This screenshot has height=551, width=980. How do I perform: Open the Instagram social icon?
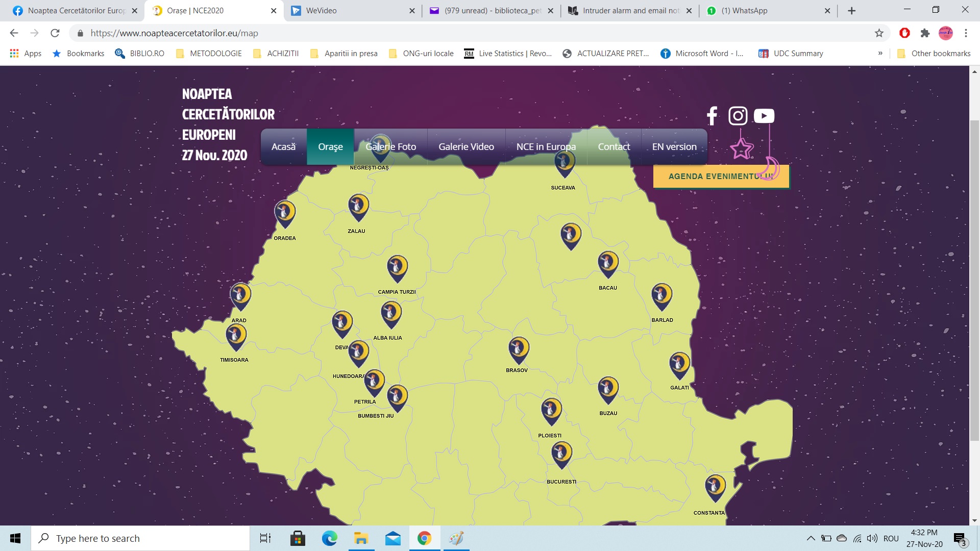click(738, 116)
